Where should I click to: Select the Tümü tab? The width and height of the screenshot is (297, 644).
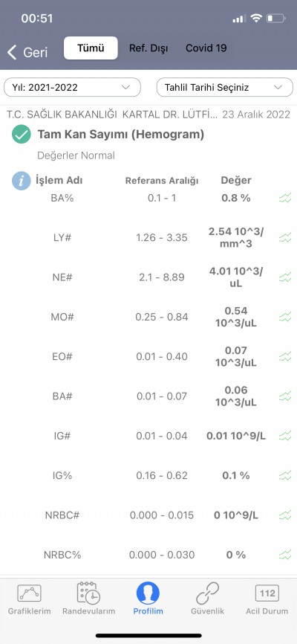91,48
